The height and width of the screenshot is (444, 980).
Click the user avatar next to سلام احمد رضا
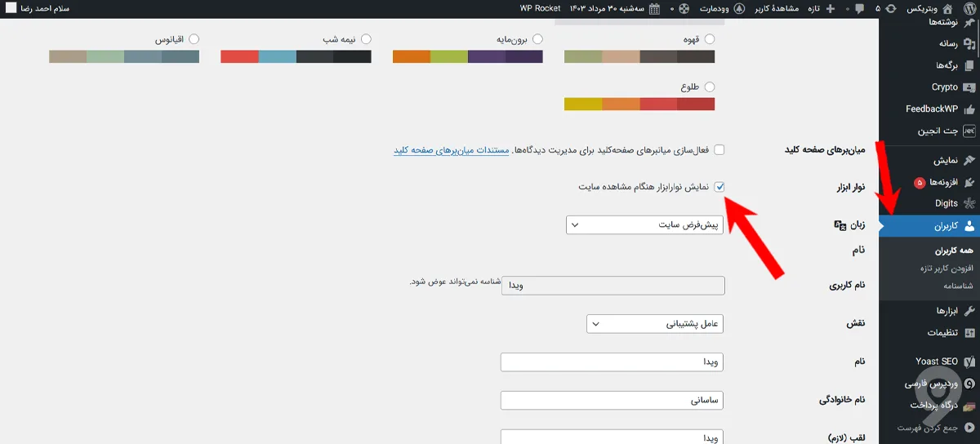pyautogui.click(x=11, y=8)
